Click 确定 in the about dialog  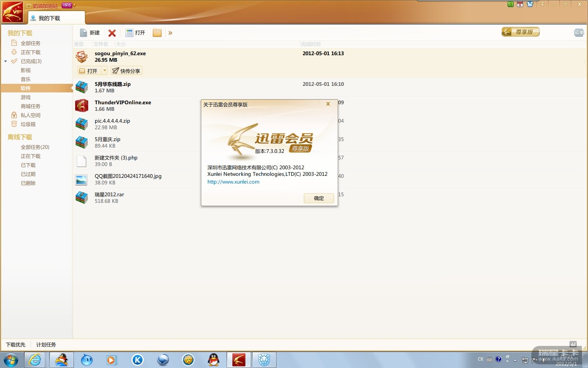[319, 198]
